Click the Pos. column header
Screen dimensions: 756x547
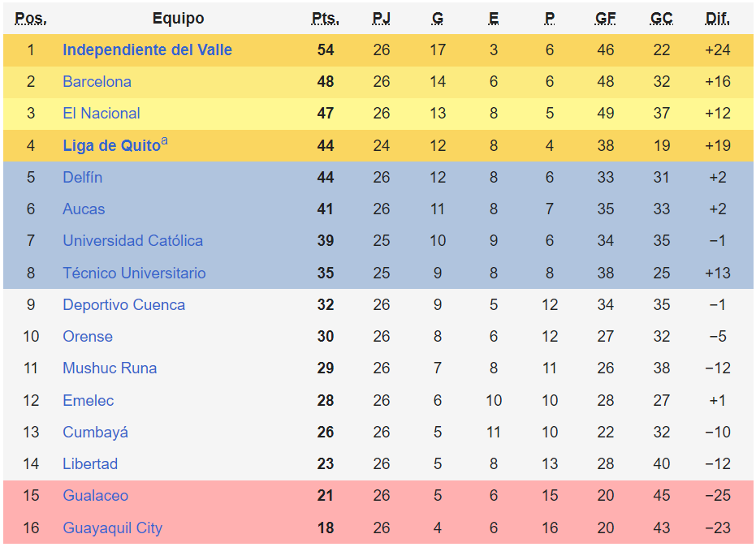(31, 19)
